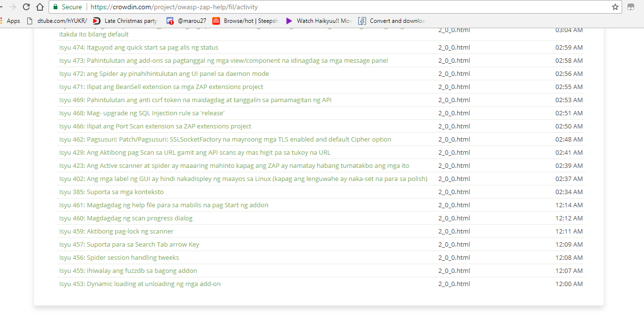The image size is (644, 324).
Task: Open Isyu 453 Dynamic loading entry
Action: pos(140,284)
